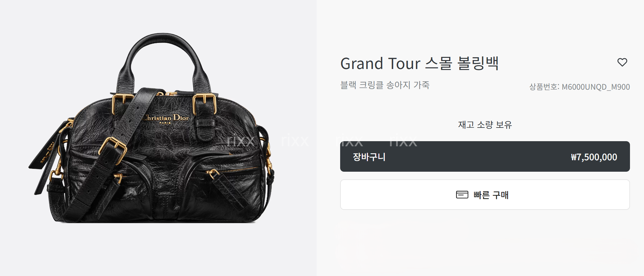This screenshot has width=644, height=276.
Task: Click the Grand Tour 스몰 볼링백 title
Action: [419, 63]
